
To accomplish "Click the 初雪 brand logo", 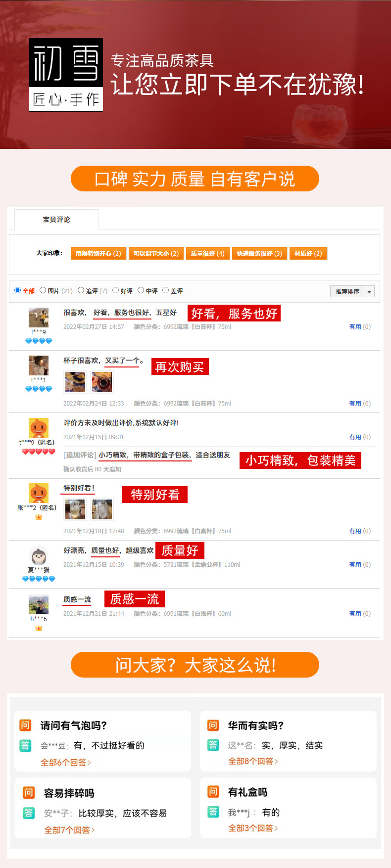I will (x=66, y=75).
